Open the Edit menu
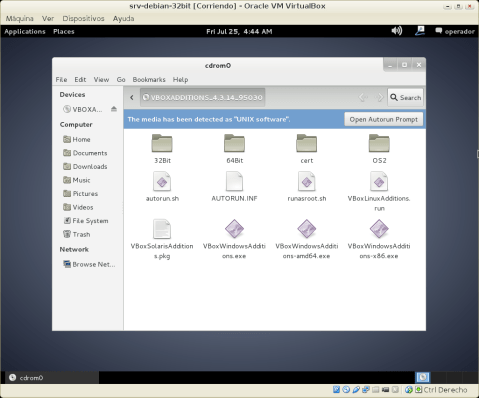The image size is (479, 398). (80, 80)
